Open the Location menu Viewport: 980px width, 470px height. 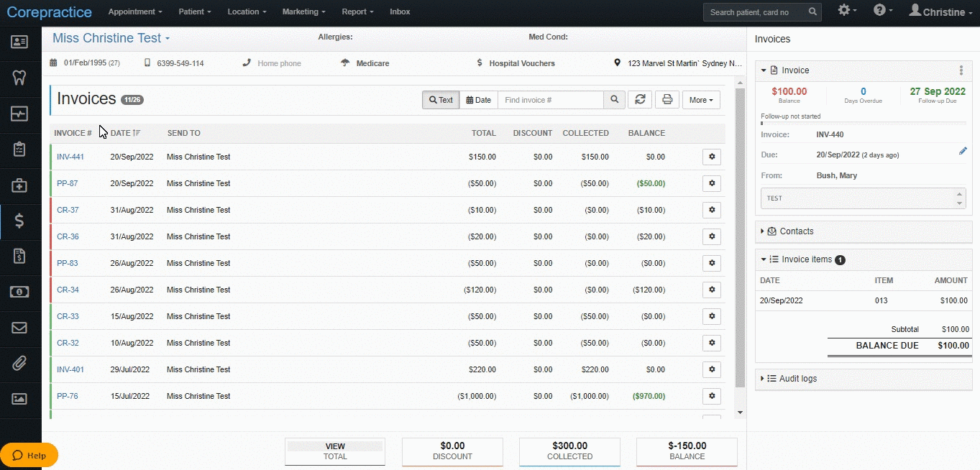(x=247, y=12)
